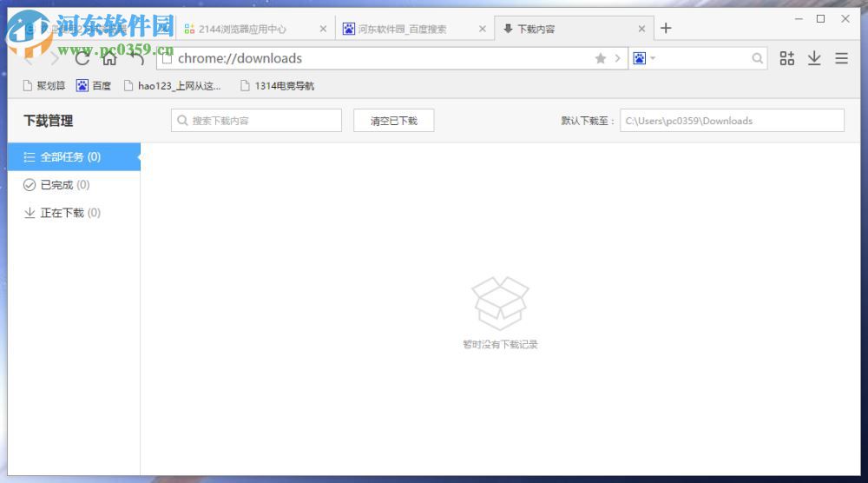Image resolution: width=868 pixels, height=483 pixels.
Task: Click the 清空已下载 button
Action: point(393,120)
